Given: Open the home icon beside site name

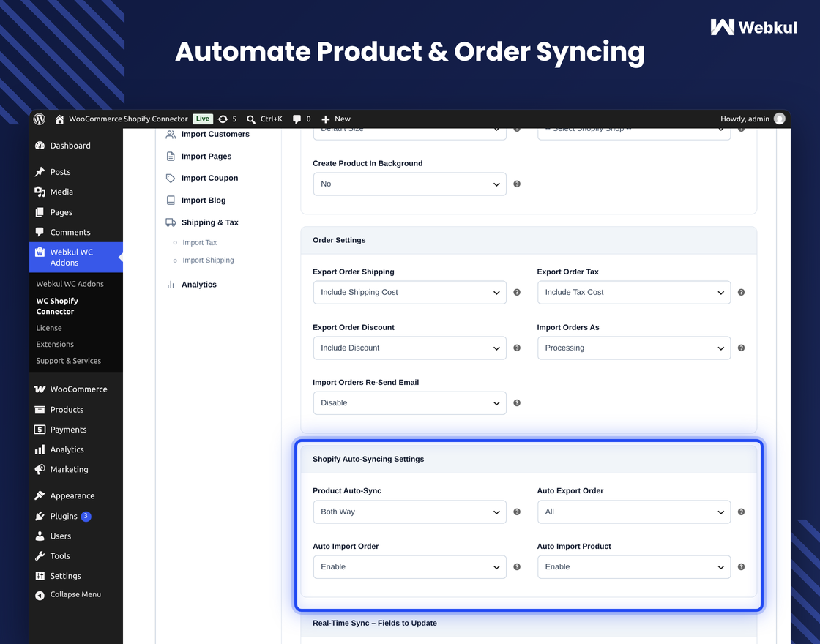Looking at the screenshot, I should [x=59, y=119].
